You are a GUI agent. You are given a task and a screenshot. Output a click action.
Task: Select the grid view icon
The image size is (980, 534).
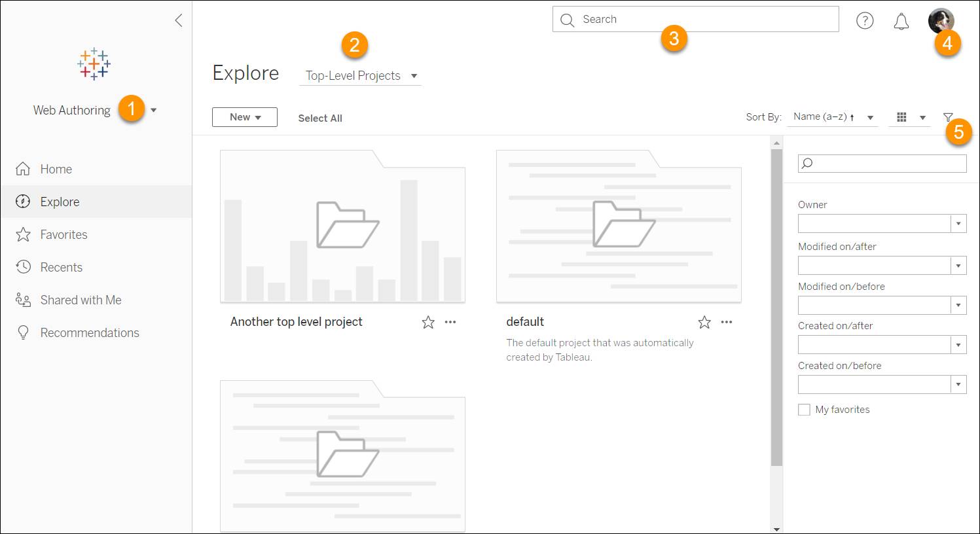[x=903, y=117]
